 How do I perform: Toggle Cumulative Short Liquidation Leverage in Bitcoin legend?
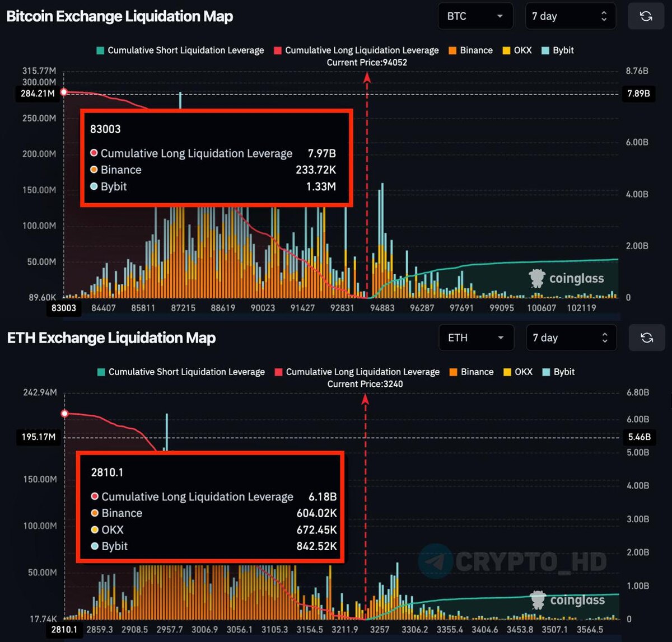point(180,50)
